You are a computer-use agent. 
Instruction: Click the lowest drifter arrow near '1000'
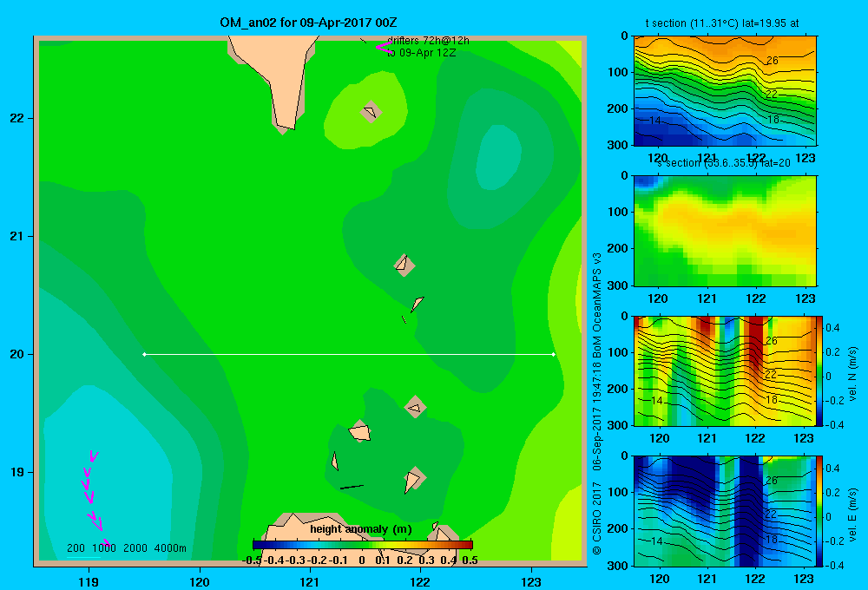(106, 541)
